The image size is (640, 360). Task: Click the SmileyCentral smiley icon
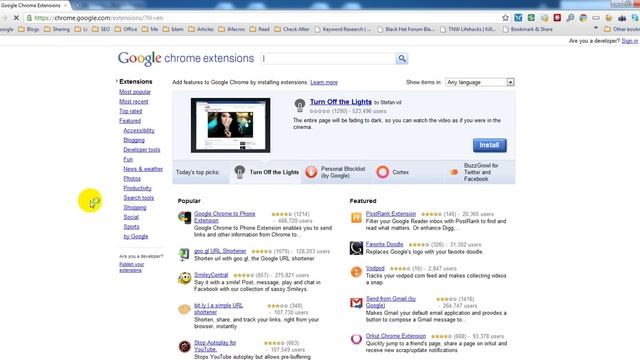184,278
